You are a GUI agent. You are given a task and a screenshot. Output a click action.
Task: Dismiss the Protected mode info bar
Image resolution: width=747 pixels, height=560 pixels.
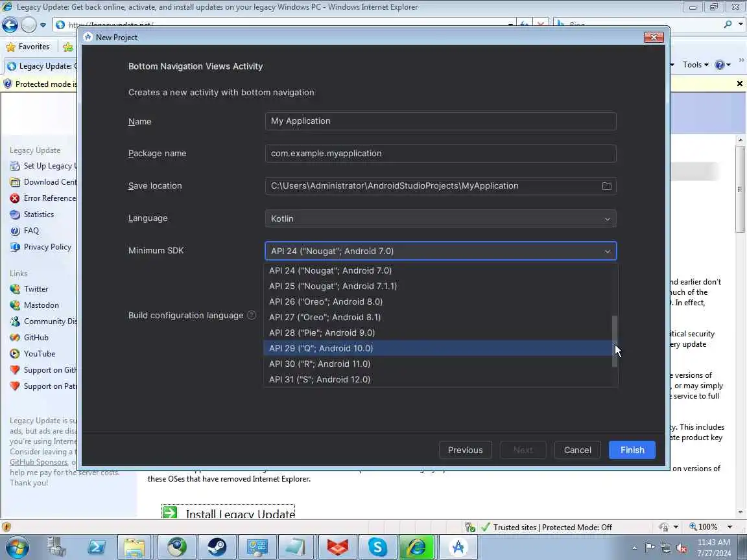click(739, 84)
